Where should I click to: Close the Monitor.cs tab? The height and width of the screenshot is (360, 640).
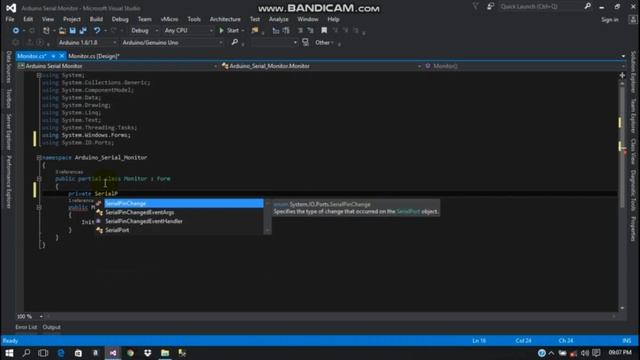coord(62,56)
